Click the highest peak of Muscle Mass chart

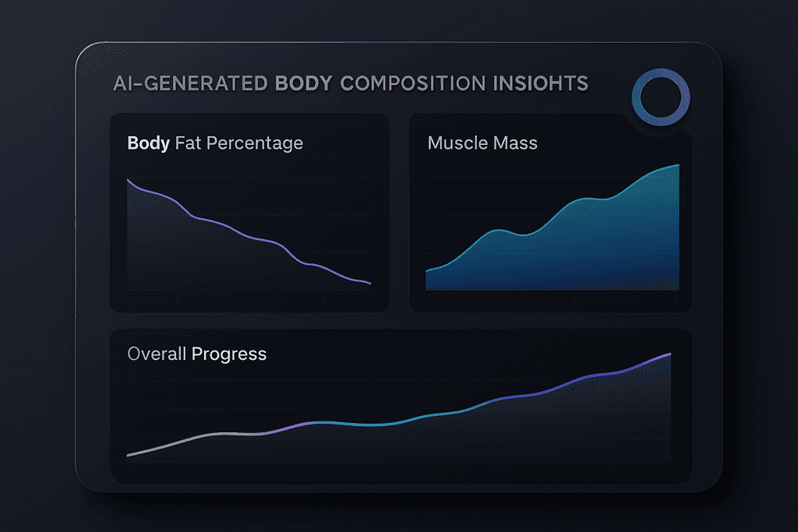tap(678, 166)
